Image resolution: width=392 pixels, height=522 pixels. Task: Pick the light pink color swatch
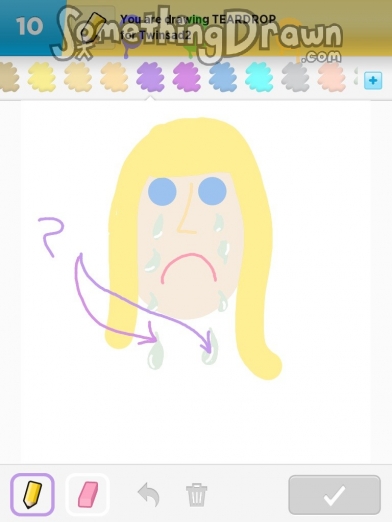point(331,78)
